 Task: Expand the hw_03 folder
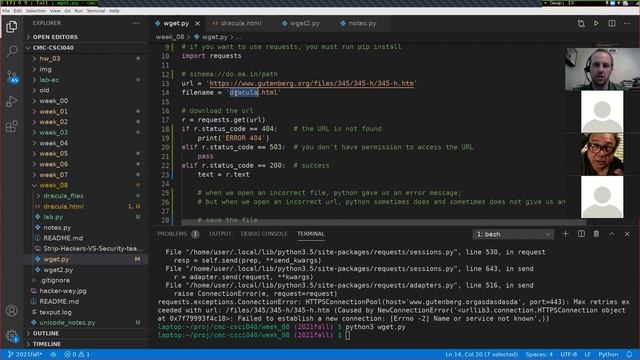(50, 58)
